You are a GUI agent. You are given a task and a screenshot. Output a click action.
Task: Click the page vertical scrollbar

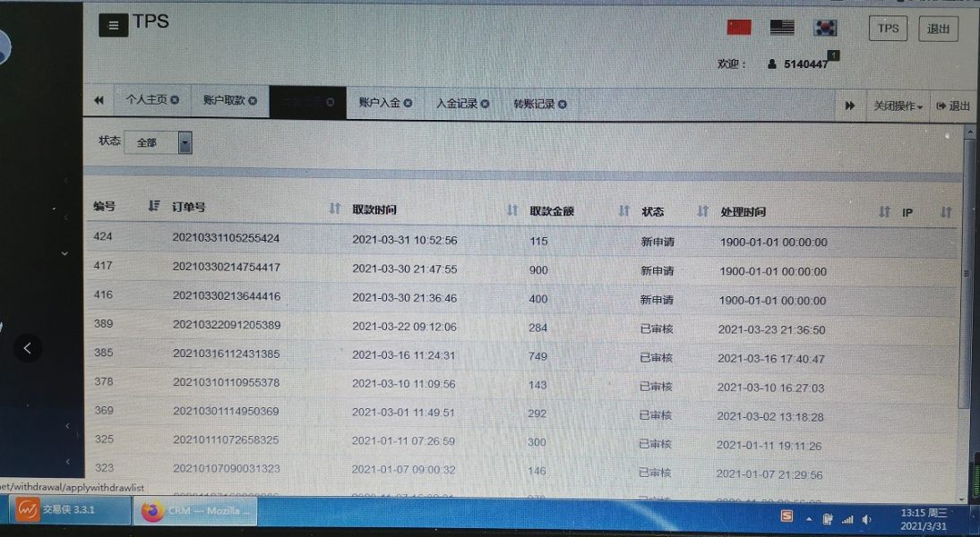(967, 275)
